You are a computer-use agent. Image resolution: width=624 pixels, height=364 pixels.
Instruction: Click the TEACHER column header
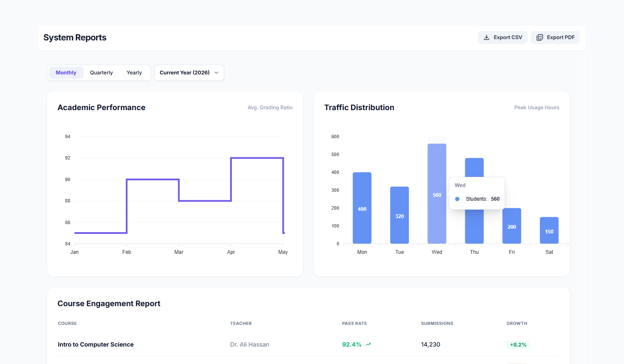[241, 324]
